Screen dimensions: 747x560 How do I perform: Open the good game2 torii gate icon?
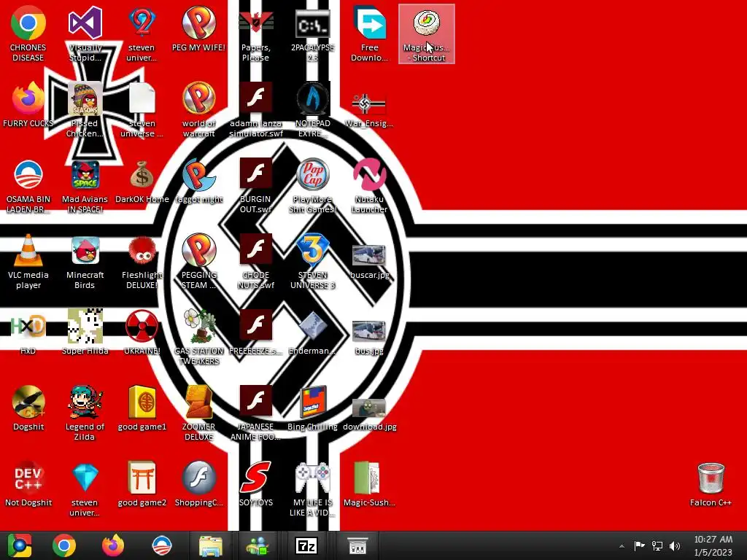click(142, 484)
